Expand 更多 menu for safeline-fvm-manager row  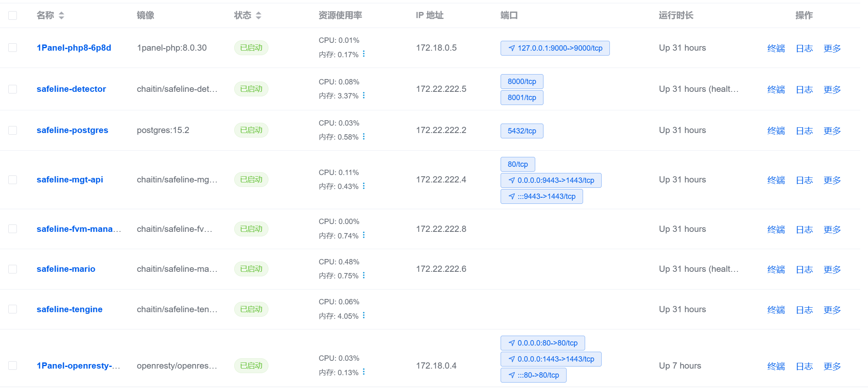832,229
